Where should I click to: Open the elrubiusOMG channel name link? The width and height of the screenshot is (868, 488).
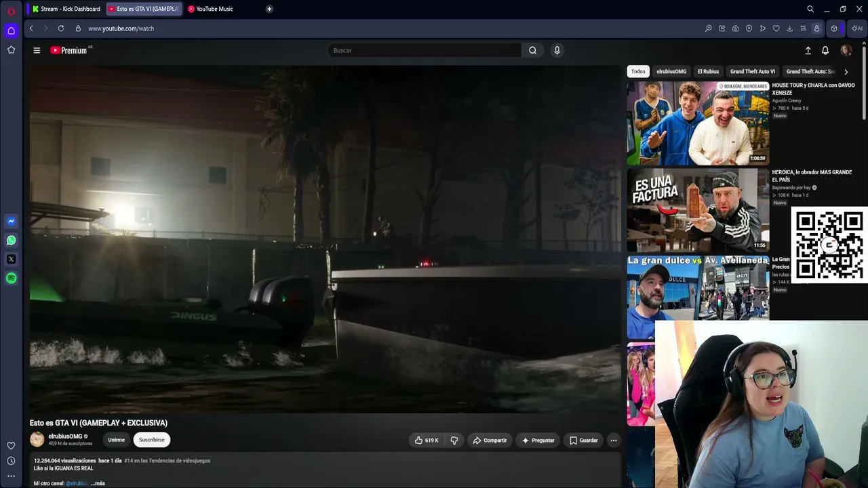tap(65, 436)
